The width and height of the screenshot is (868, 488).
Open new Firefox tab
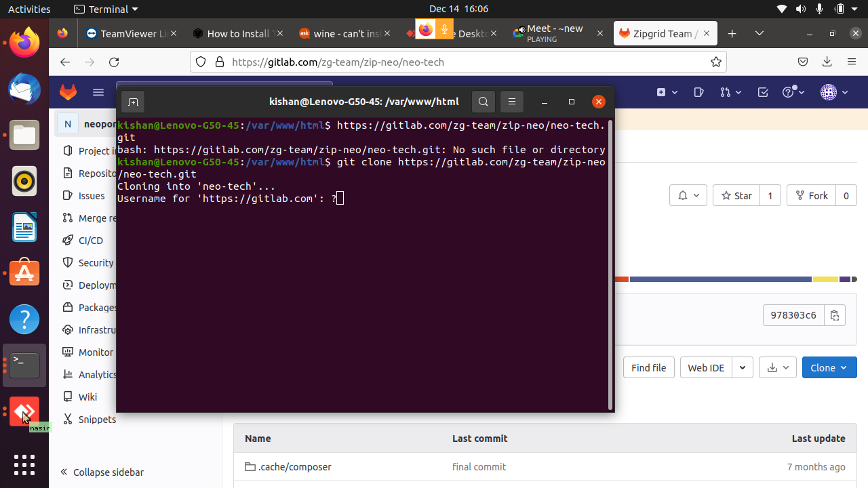pyautogui.click(x=732, y=33)
